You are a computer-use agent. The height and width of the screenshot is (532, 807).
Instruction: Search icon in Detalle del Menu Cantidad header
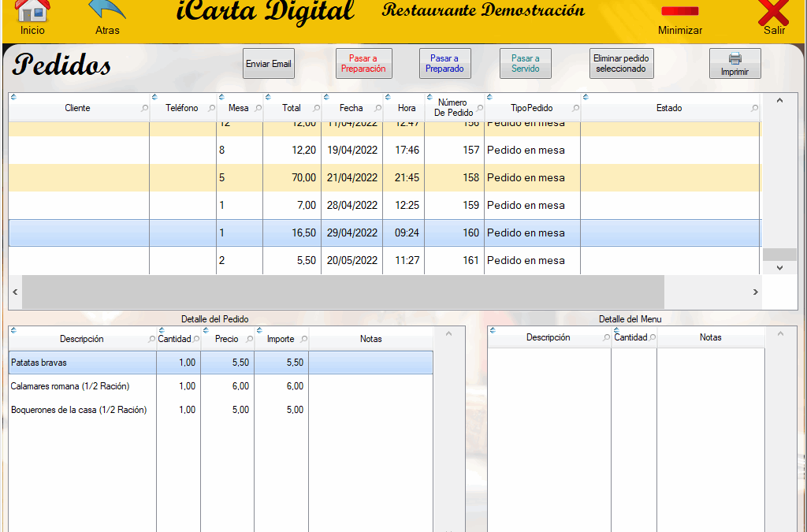(652, 337)
